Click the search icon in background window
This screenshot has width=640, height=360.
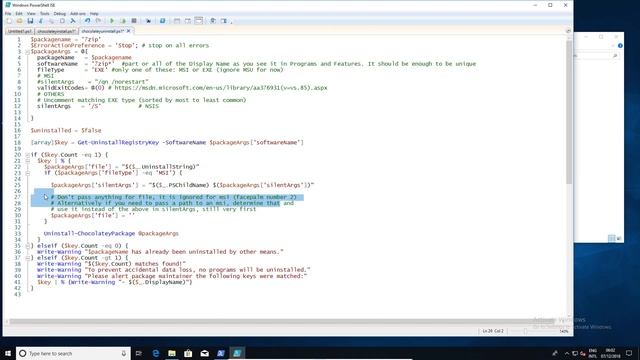615,56
